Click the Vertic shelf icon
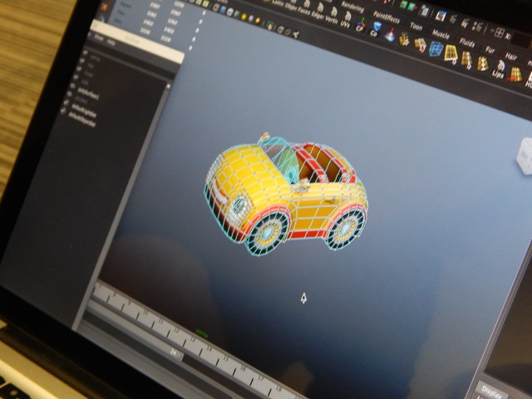The image size is (532, 399). tap(332, 16)
